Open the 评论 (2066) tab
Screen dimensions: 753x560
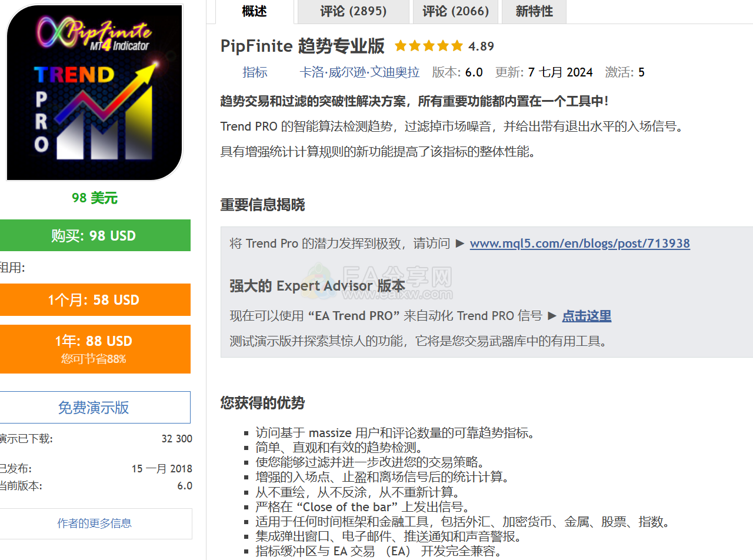(455, 12)
